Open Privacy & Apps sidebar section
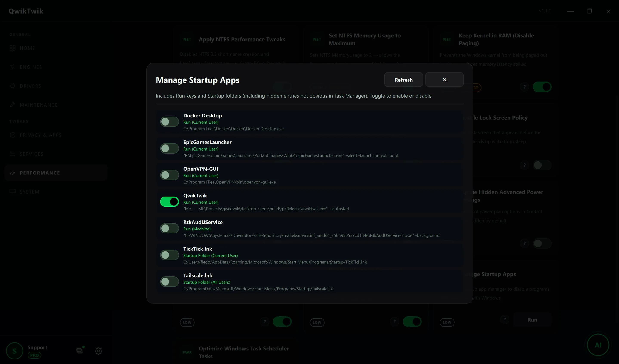This screenshot has width=619, height=364. [56, 135]
